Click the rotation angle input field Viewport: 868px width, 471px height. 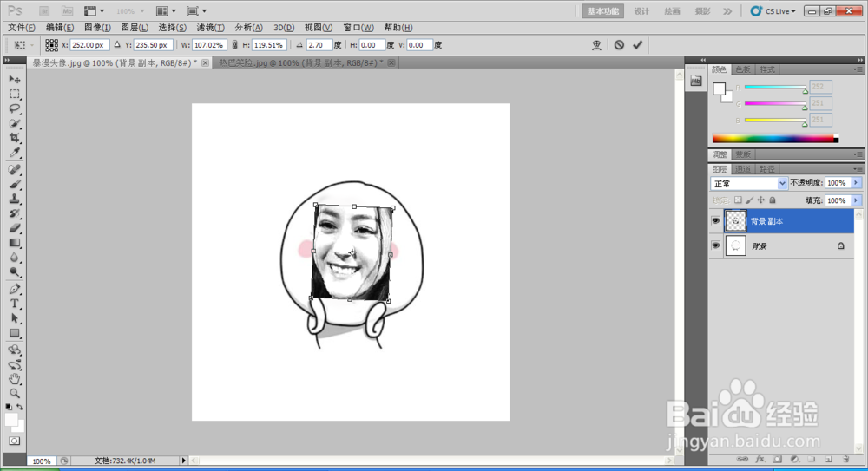[319, 44]
